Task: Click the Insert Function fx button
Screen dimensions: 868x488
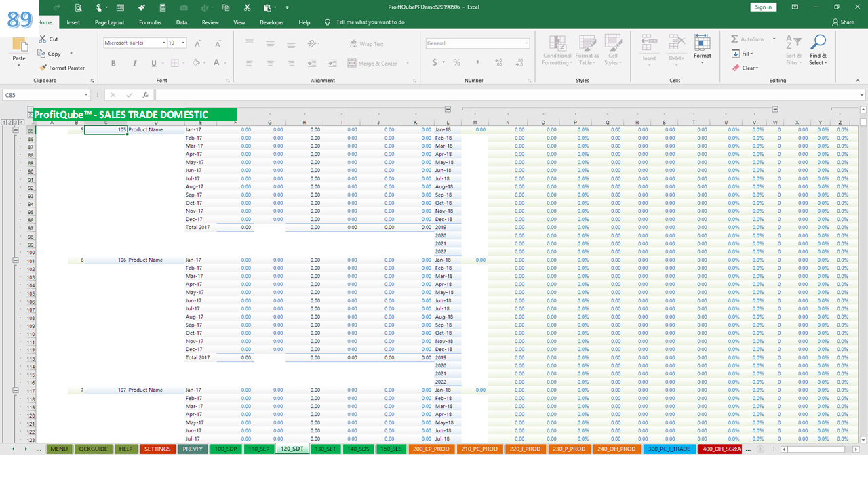Action: tap(145, 95)
